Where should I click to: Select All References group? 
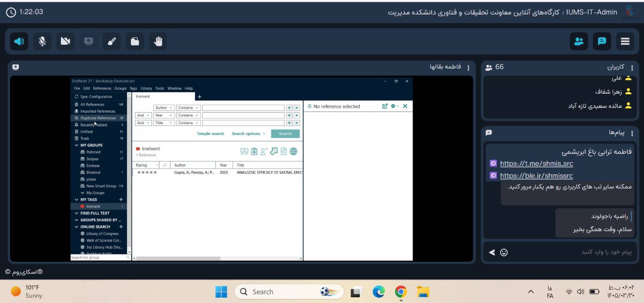99,104
